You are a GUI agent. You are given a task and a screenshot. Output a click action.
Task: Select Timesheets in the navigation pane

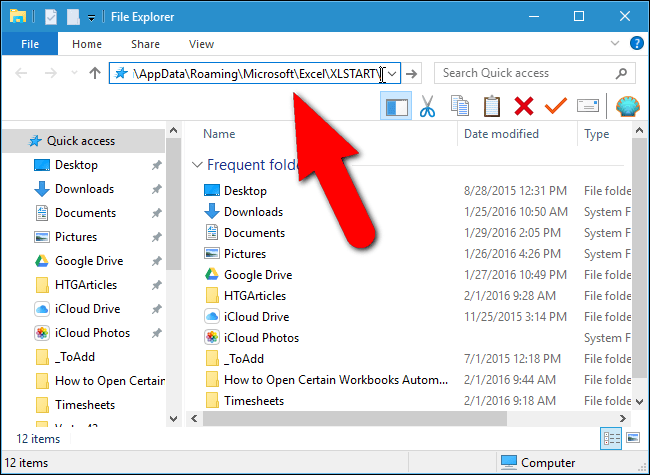[x=83, y=405]
